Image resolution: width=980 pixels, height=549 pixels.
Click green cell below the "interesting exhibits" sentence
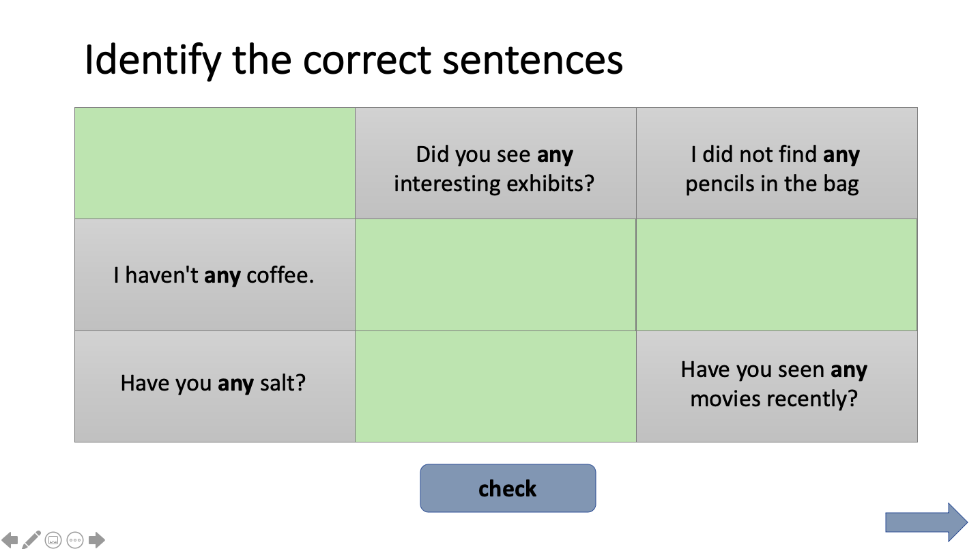[x=495, y=275]
